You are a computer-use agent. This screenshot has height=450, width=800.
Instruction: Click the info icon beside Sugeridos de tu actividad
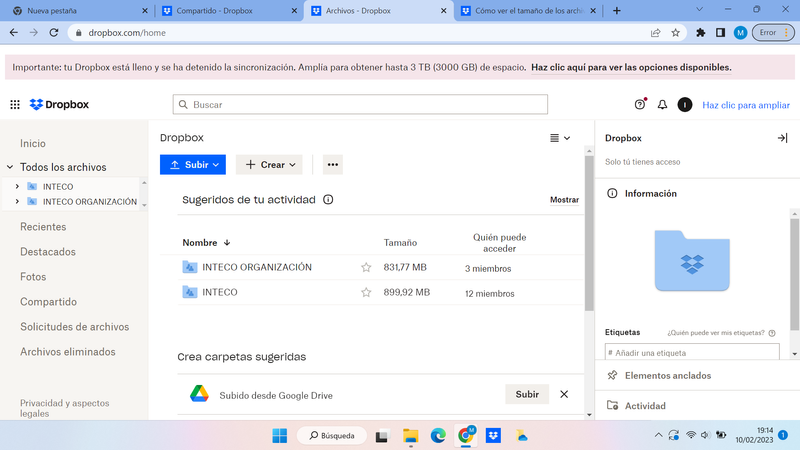(328, 199)
